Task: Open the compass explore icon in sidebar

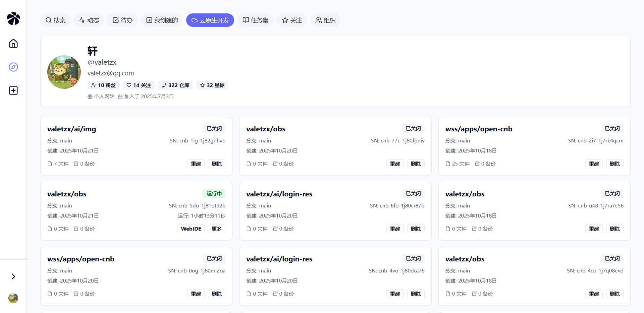Action: pos(13,67)
